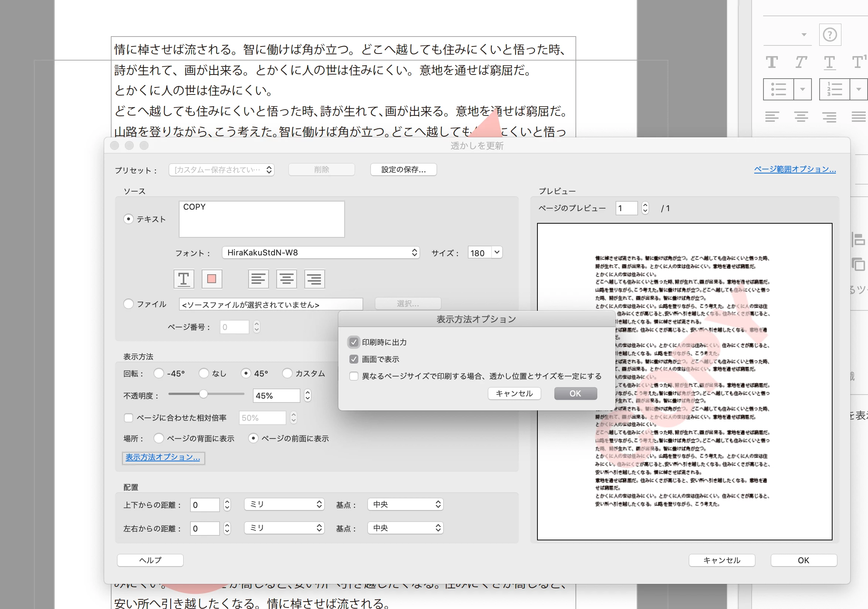Click the numbered list icon in the right panel
Image resolution: width=868 pixels, height=609 pixels.
(834, 90)
